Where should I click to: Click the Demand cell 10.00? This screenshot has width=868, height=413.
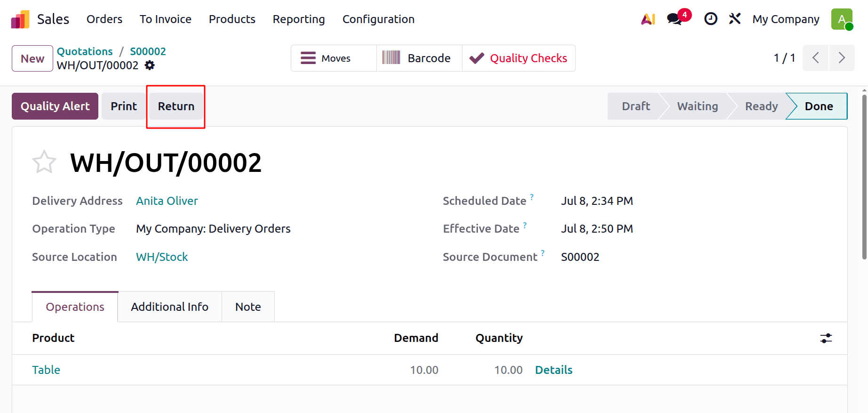click(424, 370)
